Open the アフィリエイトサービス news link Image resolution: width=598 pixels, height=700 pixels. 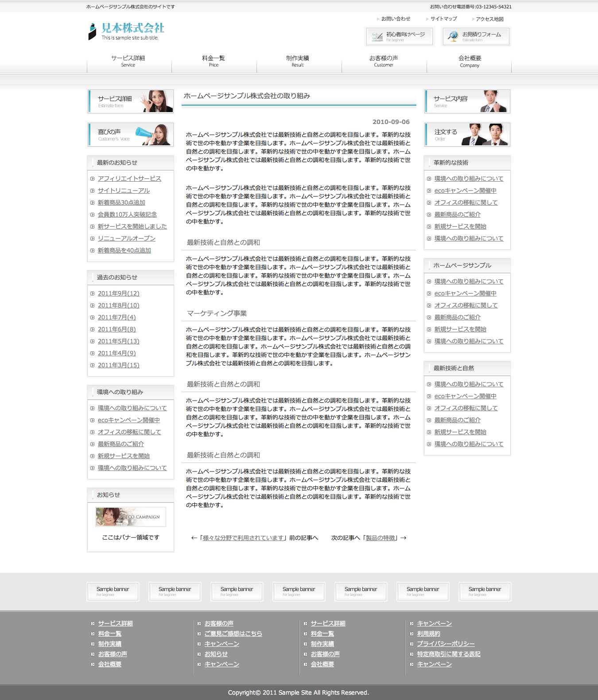[x=129, y=179]
